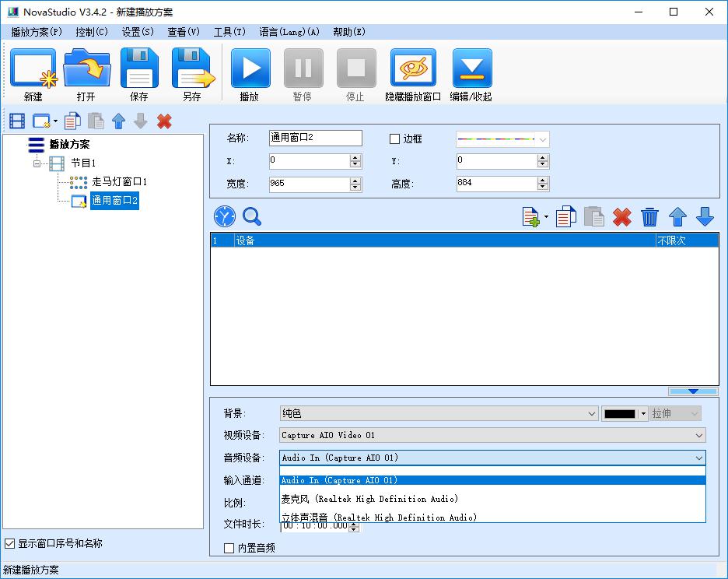Collapse the 节目1 tree node
The image size is (728, 579).
pyautogui.click(x=37, y=163)
